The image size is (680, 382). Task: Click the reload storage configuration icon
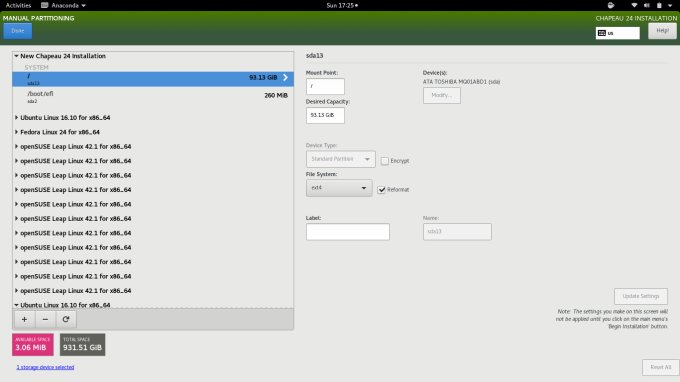[x=66, y=320]
